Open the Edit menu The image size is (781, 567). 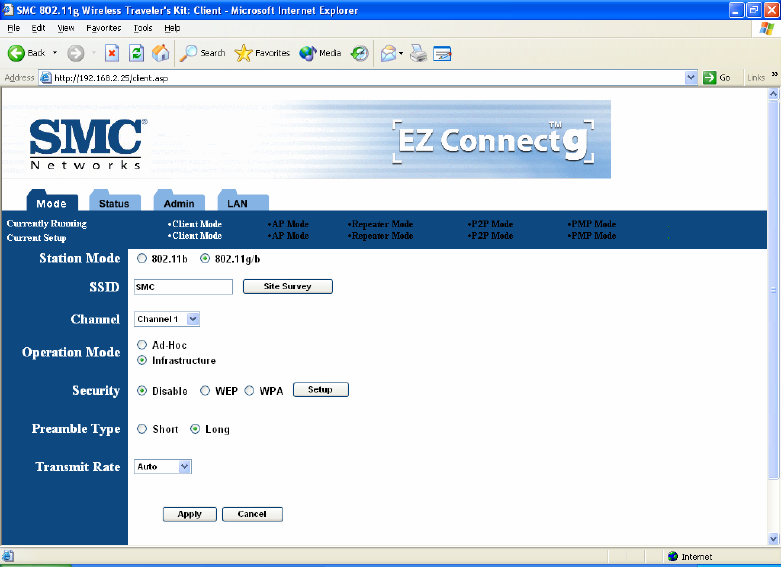pos(38,28)
